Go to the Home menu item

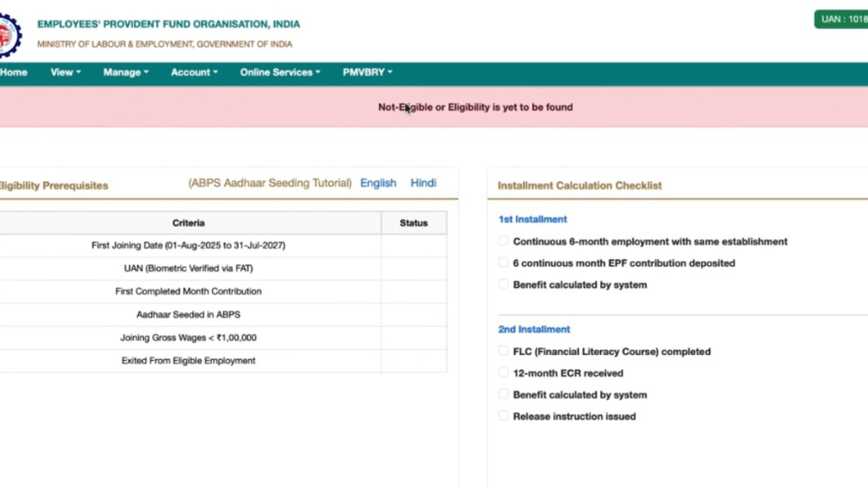pyautogui.click(x=14, y=73)
